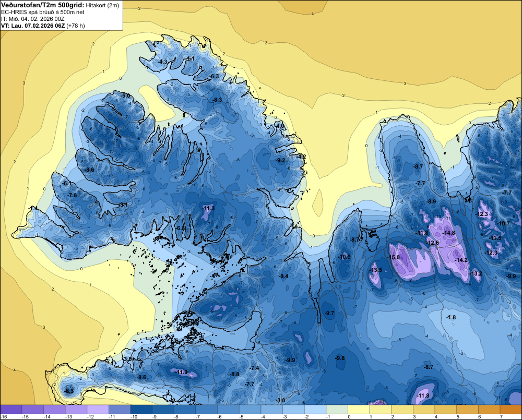Click the -13.5 temperature value
522x420 pixels.
376,270
